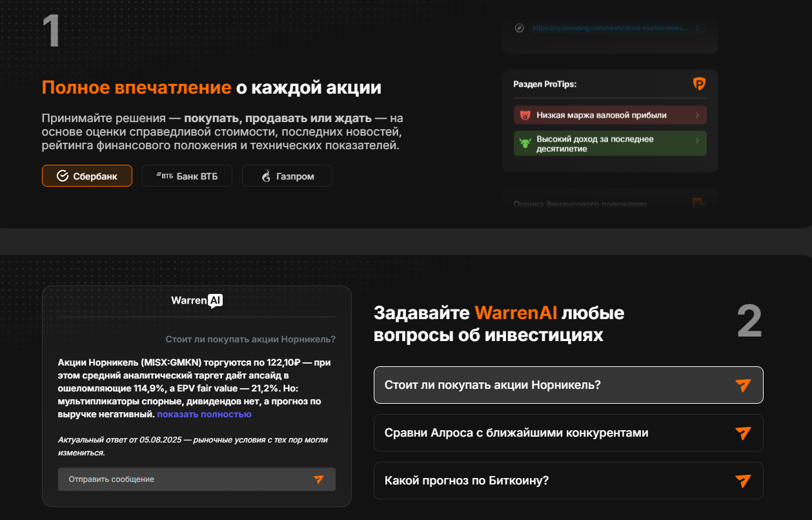The height and width of the screenshot is (520, 812).
Task: Click send arrow on Алроса question
Action: click(x=744, y=433)
